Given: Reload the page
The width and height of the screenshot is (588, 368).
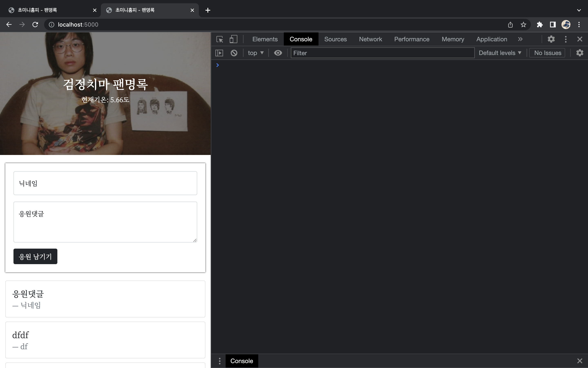Looking at the screenshot, I should 35,25.
